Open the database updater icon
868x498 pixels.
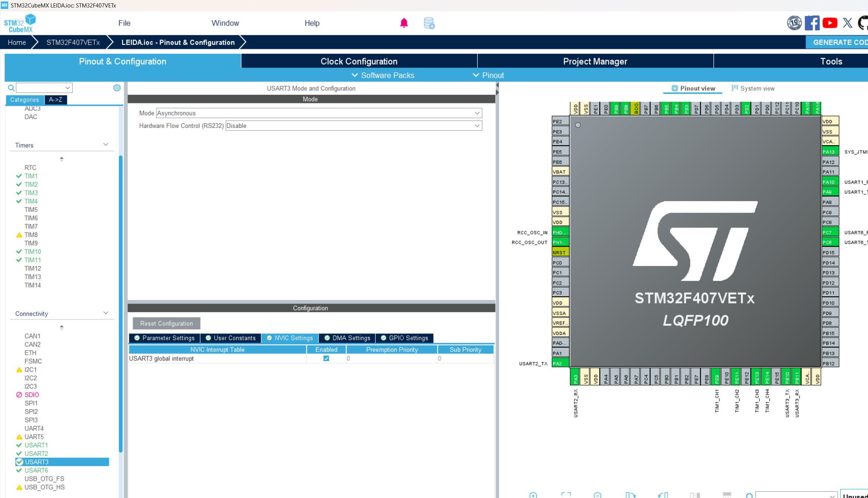coord(429,23)
